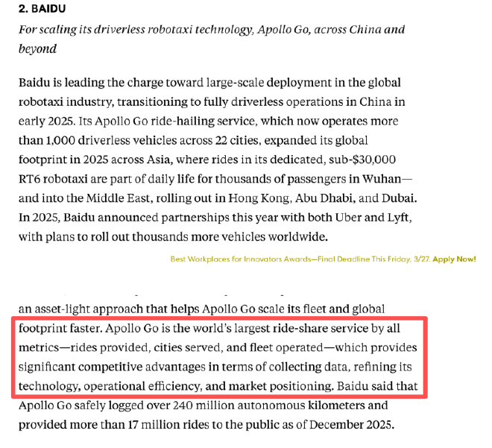Click the word 'beyond' in the subtitle
This screenshot has height=448, width=492.
[38, 49]
